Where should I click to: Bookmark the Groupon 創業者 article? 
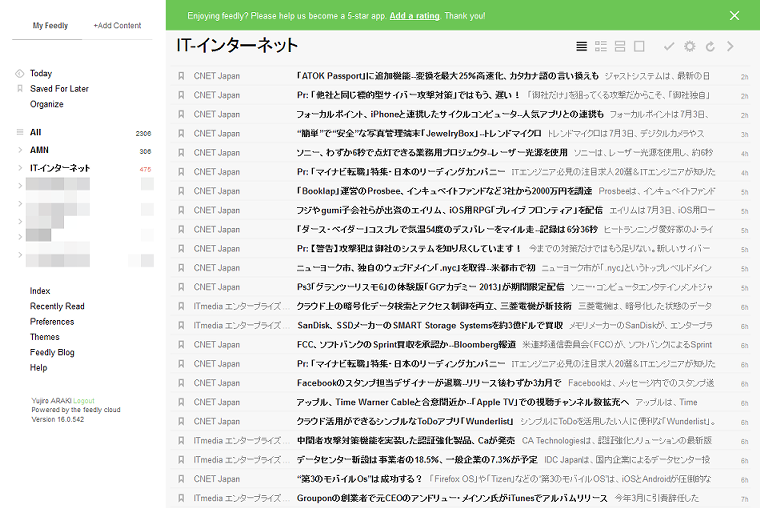181,498
